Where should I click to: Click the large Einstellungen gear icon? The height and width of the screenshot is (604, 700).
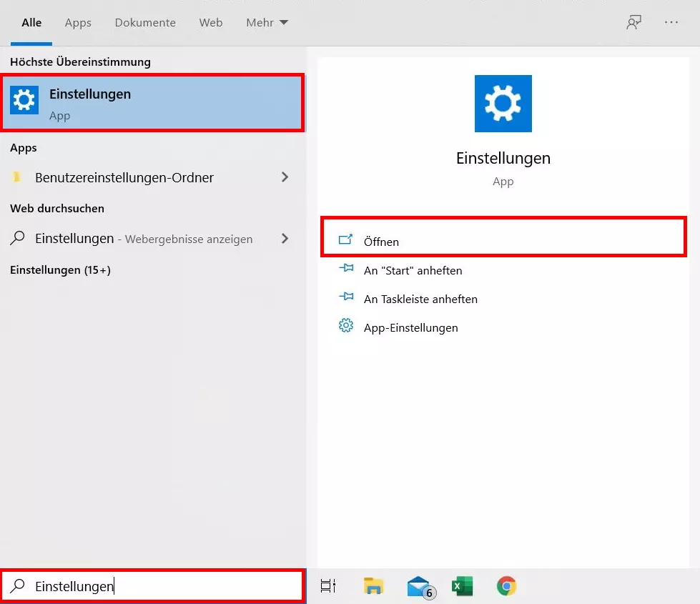coord(503,104)
